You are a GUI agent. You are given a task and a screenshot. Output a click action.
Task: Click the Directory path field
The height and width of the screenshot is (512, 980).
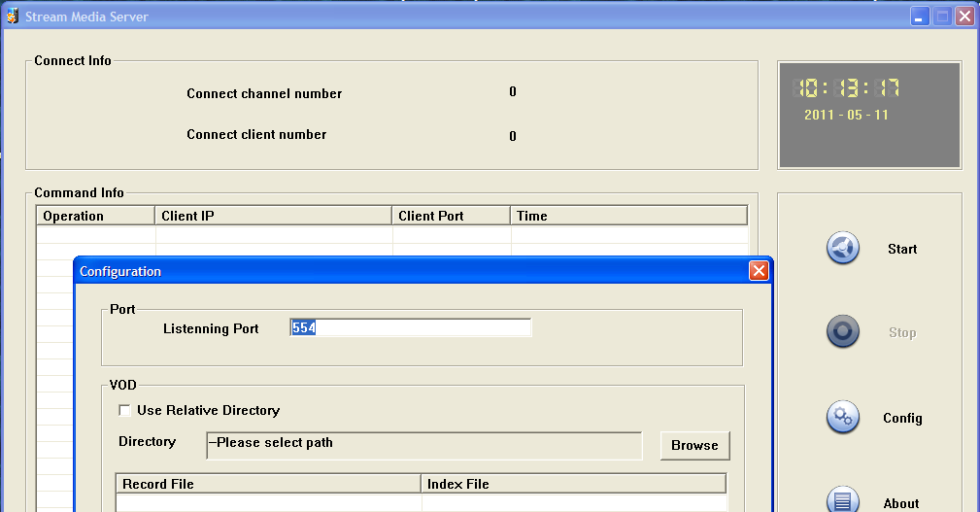click(423, 445)
